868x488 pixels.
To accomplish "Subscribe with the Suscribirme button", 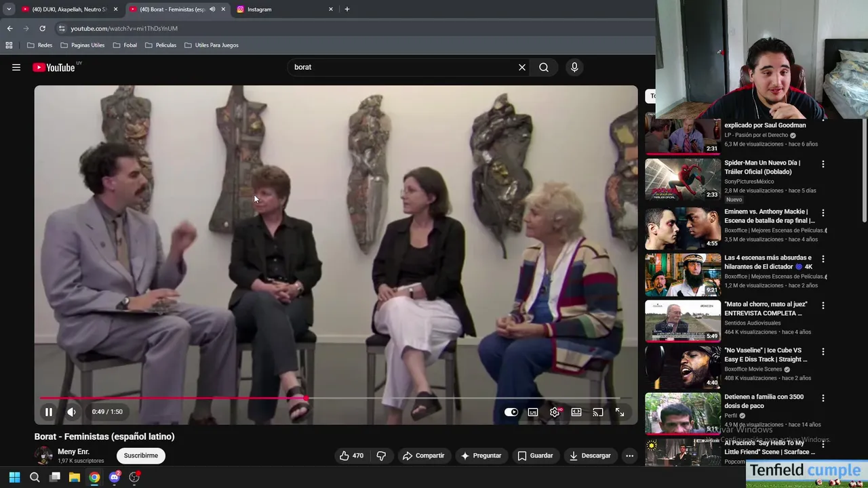I will point(140,455).
